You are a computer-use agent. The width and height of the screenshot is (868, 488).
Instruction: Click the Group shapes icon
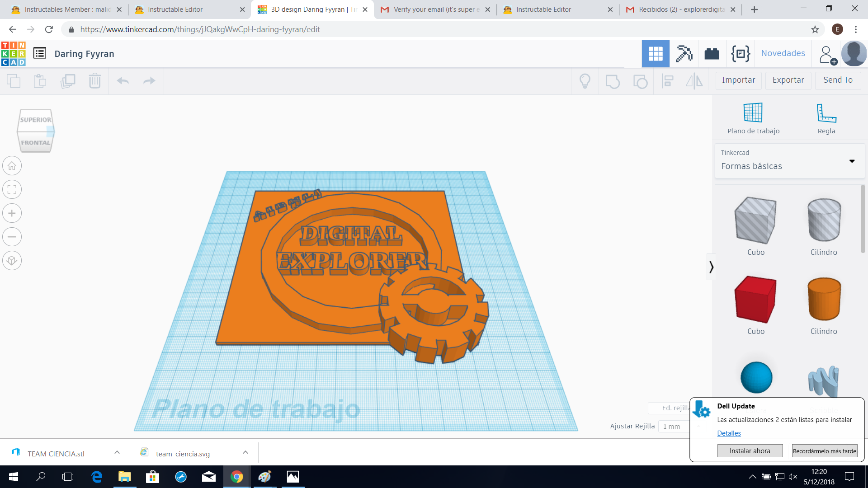coord(613,81)
